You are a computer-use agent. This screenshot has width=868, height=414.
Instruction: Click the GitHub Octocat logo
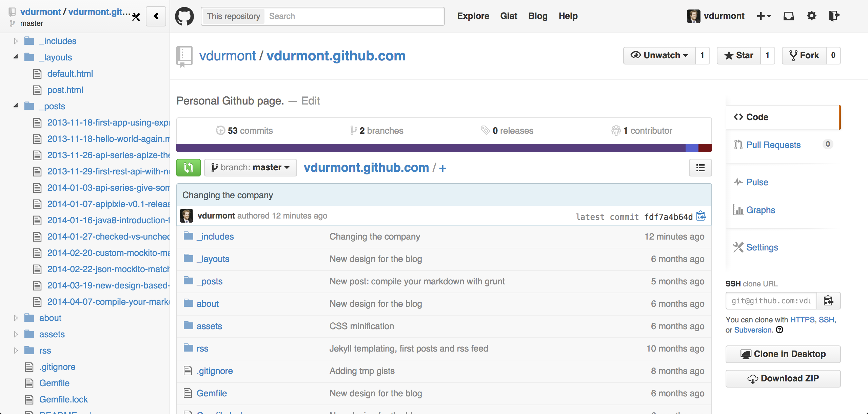[x=184, y=16]
